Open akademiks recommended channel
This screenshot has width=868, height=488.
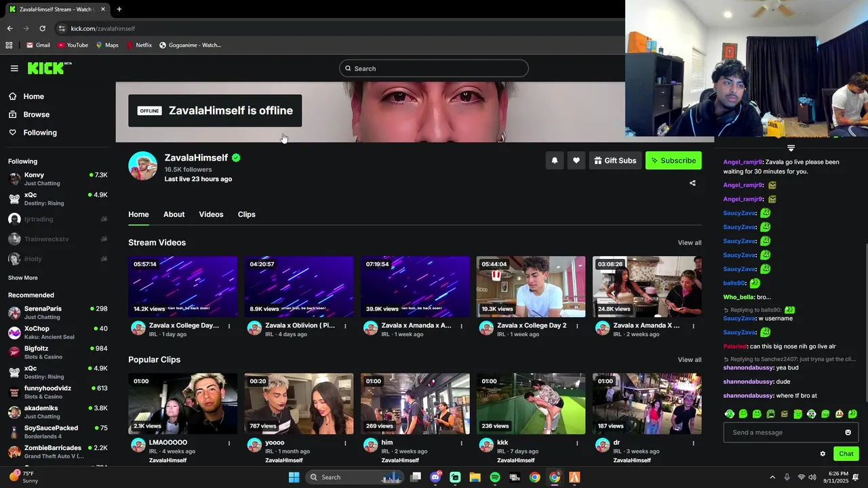(58, 412)
